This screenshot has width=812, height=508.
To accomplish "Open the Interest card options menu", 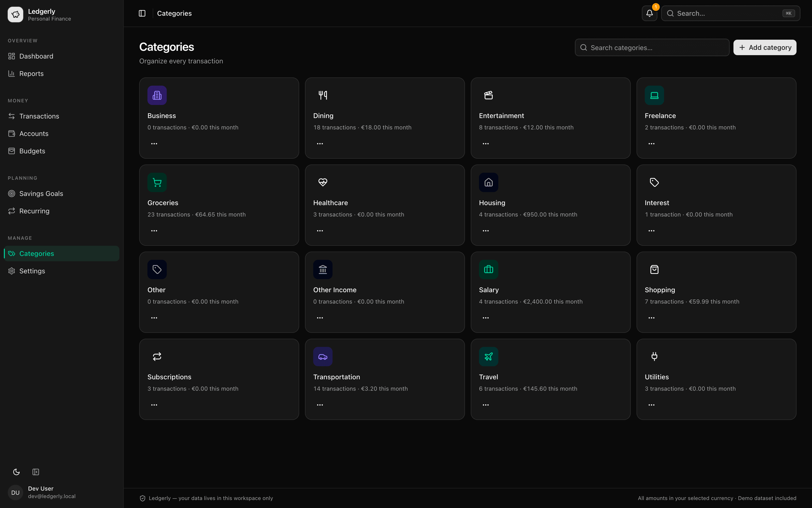I will tap(651, 231).
